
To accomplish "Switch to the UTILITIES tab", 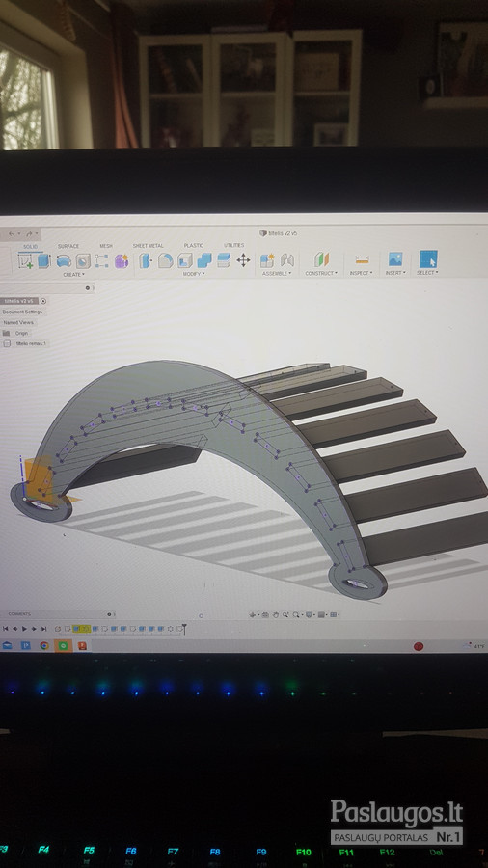I will pos(234,245).
